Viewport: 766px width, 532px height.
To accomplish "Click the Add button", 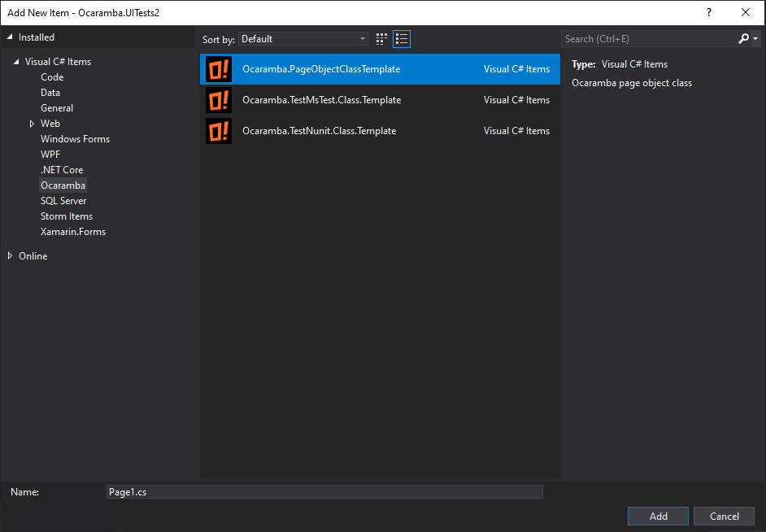I will click(658, 517).
